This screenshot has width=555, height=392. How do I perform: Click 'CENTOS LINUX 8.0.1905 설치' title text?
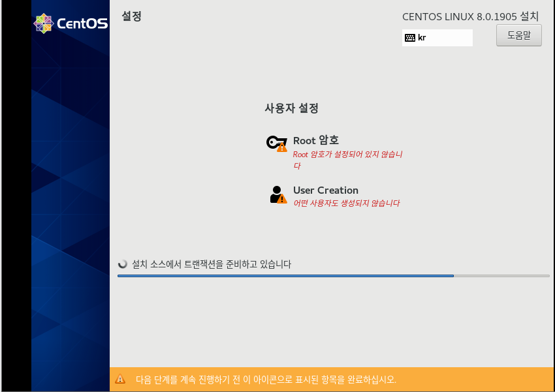(x=470, y=16)
